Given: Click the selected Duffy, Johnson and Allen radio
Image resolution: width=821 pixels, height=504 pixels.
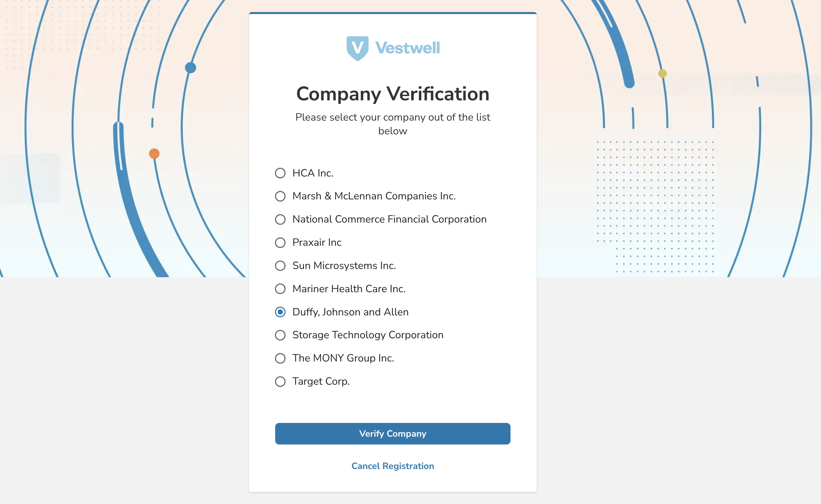Looking at the screenshot, I should pyautogui.click(x=280, y=312).
